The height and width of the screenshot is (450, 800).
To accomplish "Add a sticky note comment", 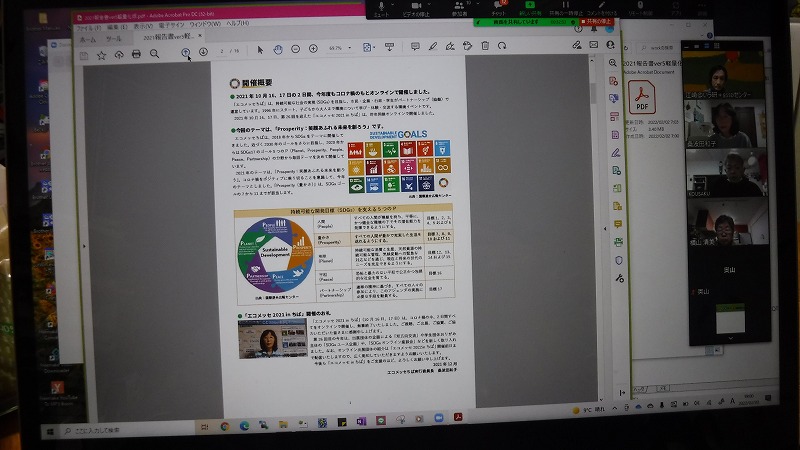I will 414,46.
